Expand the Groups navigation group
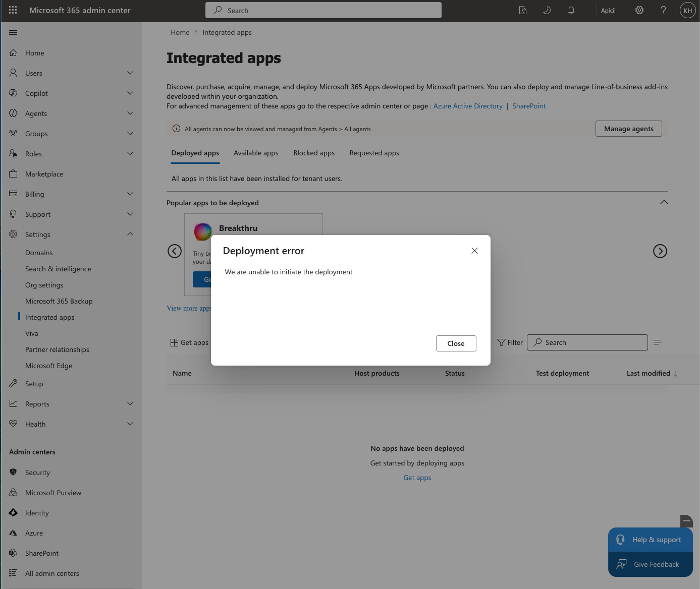The image size is (700, 589). 72,134
